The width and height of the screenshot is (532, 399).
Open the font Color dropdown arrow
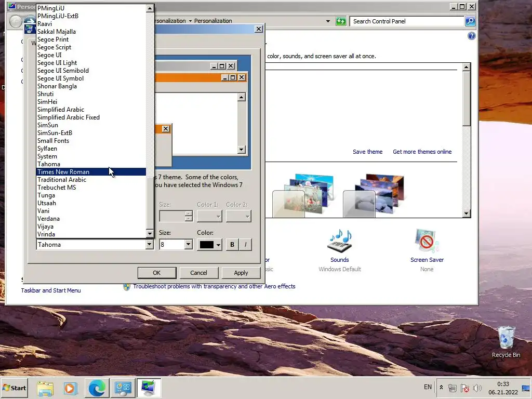(x=219, y=245)
